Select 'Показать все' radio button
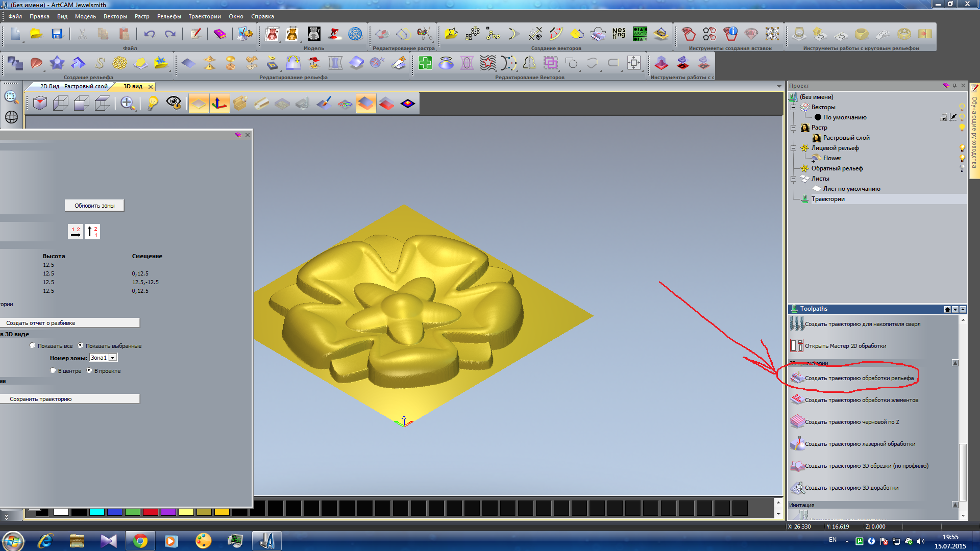980x551 pixels. (33, 345)
